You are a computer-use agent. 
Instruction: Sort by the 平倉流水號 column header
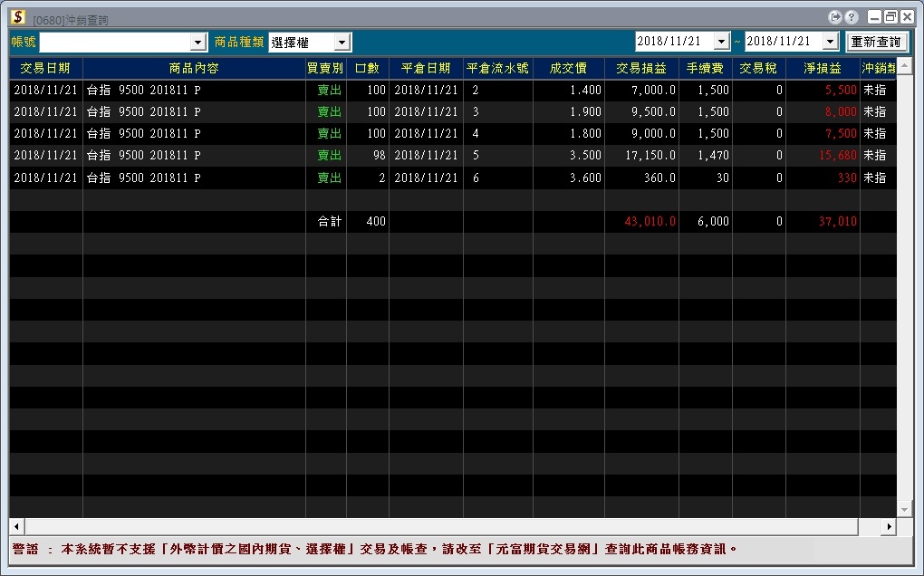point(498,68)
